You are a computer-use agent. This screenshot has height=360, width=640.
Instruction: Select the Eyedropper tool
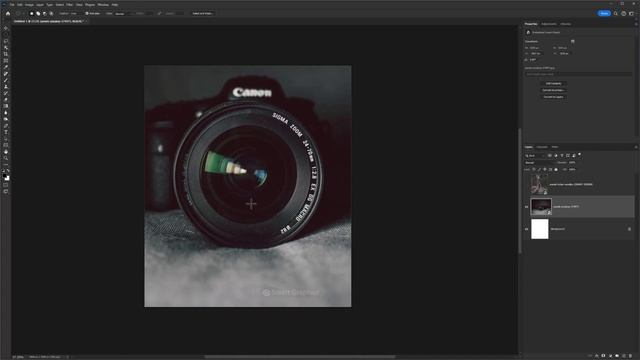[6, 67]
